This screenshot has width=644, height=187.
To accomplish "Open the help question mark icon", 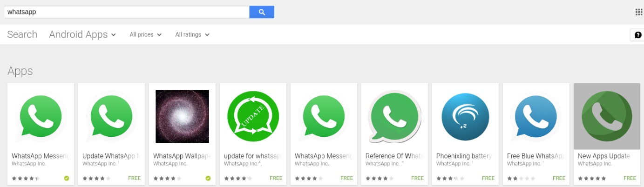I will click(x=637, y=35).
